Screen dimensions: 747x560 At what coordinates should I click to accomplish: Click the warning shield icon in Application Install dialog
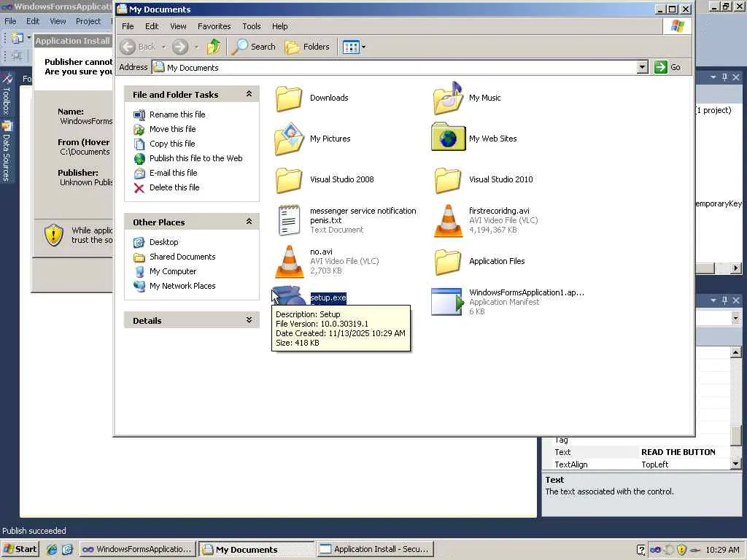pyautogui.click(x=54, y=235)
